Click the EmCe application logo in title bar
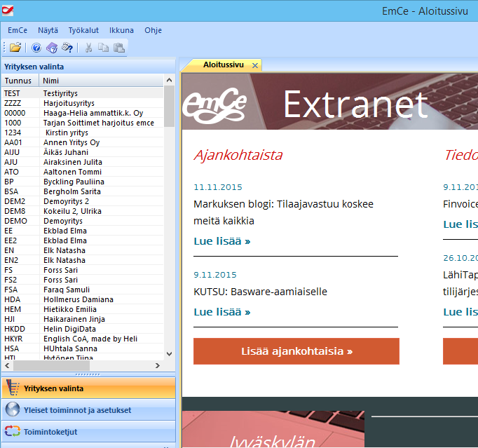478x448 pixels. pyautogui.click(x=7, y=11)
